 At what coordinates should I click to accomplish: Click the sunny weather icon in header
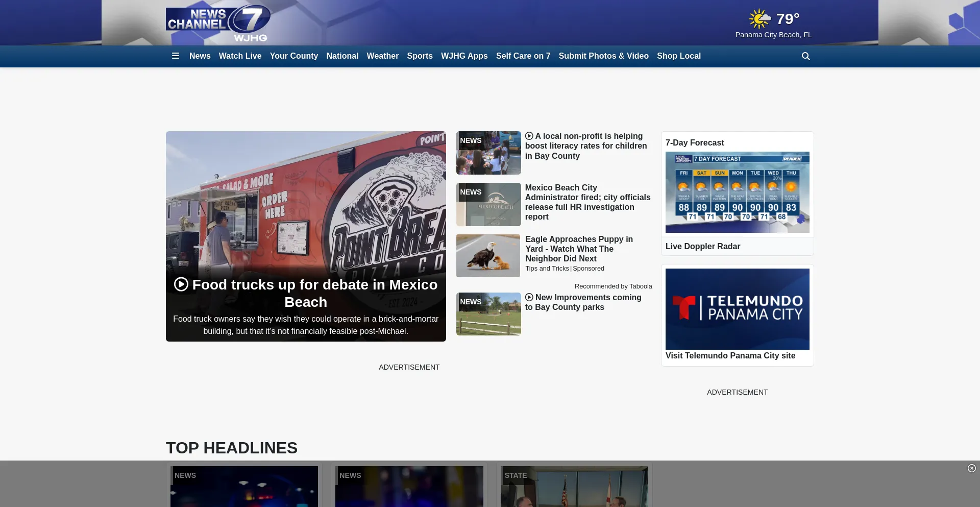[x=759, y=19]
